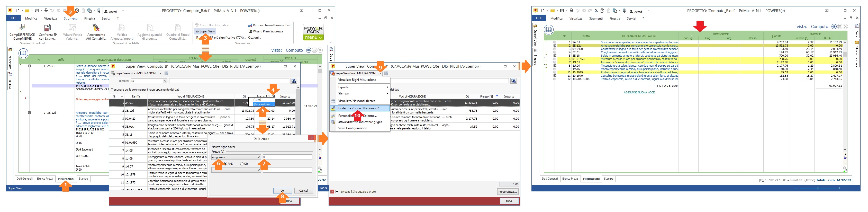Collapse row 1 2A.01 in left window
Screen dimensions: 868x212
29,66
